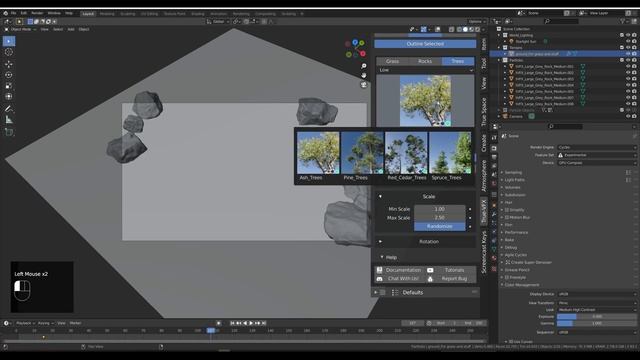Viewport: 640px width, 360px height.
Task: Click the Report Bug button
Action: pos(451,279)
